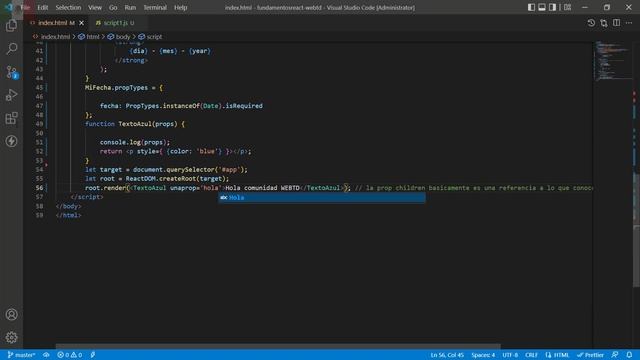The width and height of the screenshot is (640, 360).
Task: Click the lightning bolt activity bar icon
Action: coord(11,141)
